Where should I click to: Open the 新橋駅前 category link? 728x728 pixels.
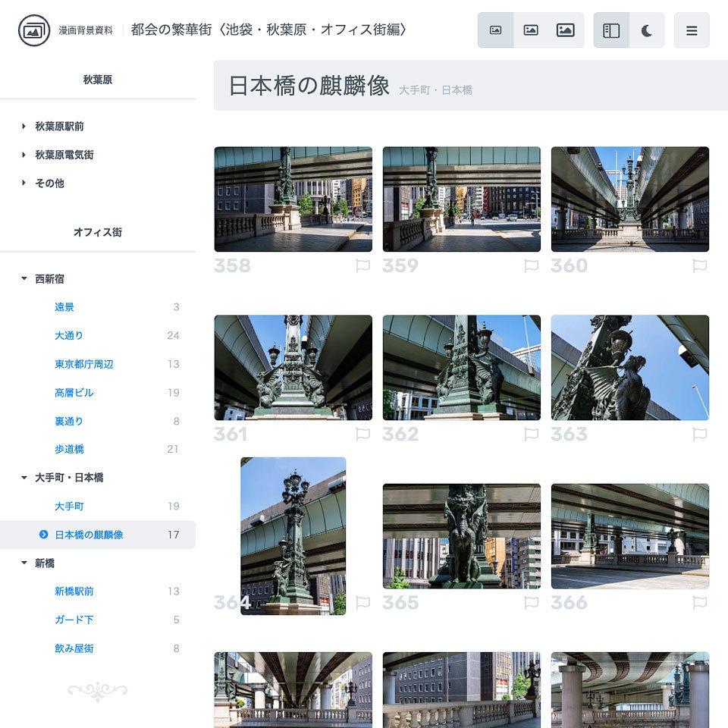(73, 591)
